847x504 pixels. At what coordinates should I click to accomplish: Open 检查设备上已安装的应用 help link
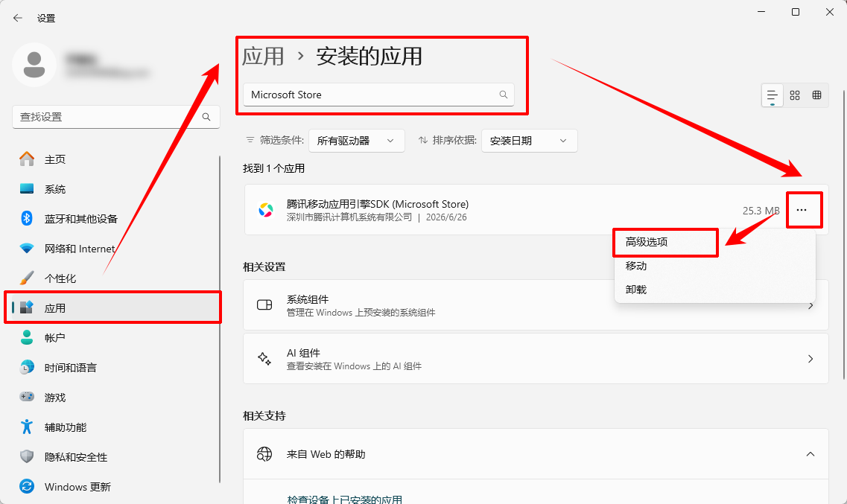(345, 499)
